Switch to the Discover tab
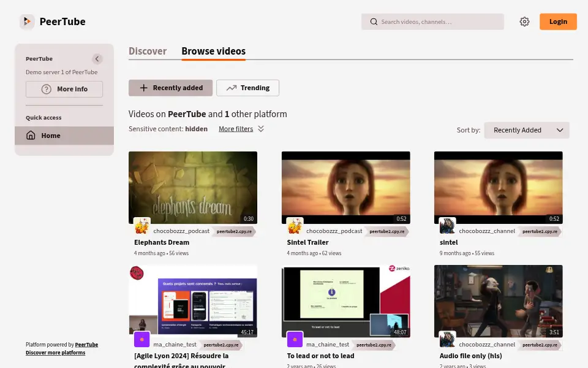The image size is (588, 368). (148, 51)
